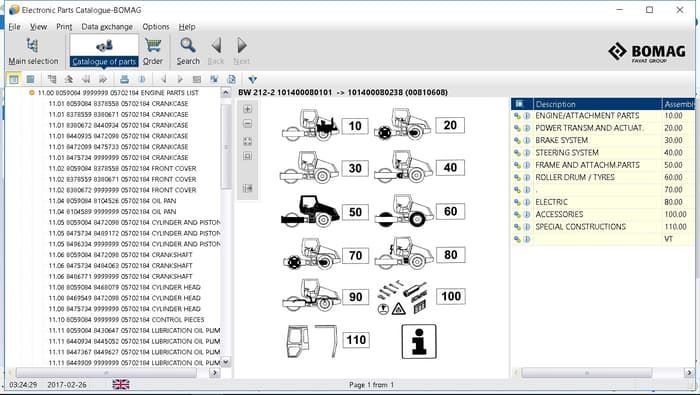Click ENGINE/ATTACHMENT PARTS row in table
Image resolution: width=700 pixels, height=395 pixels.
click(603, 116)
